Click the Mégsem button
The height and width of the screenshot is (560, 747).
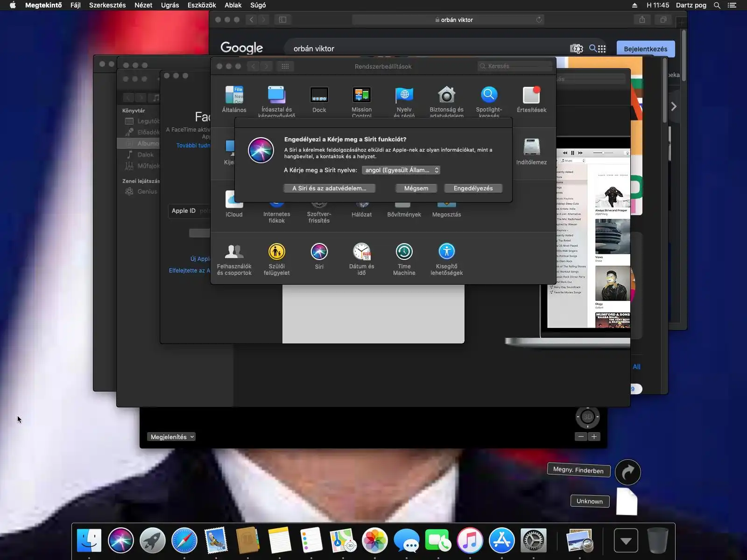click(x=416, y=188)
